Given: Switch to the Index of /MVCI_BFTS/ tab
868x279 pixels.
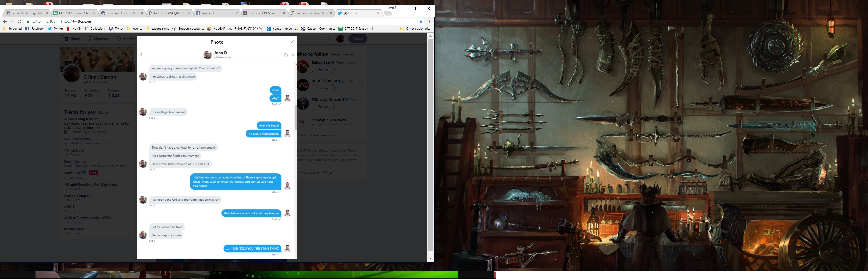Looking at the screenshot, I should click(x=169, y=13).
